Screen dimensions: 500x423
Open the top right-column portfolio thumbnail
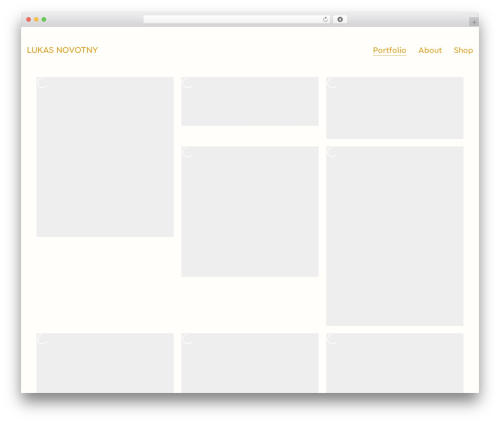(x=395, y=108)
